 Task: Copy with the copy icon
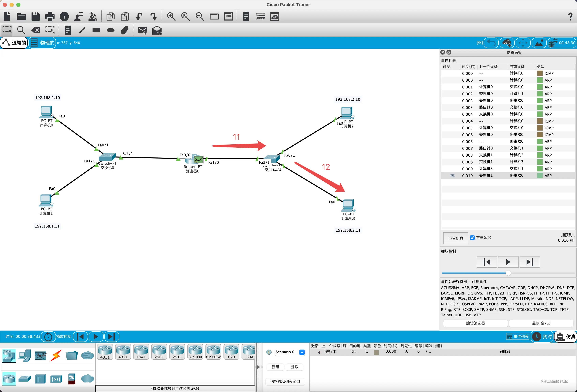pyautogui.click(x=110, y=17)
